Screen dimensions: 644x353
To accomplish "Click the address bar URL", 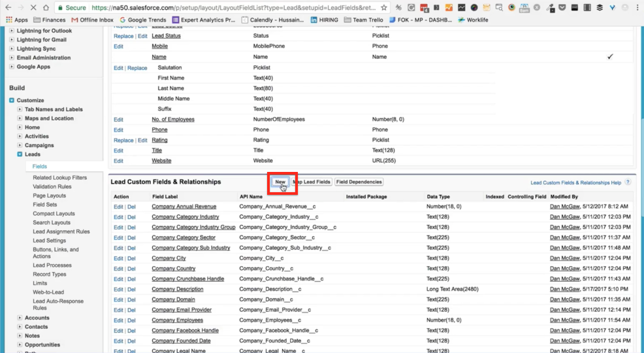I will pos(233,7).
